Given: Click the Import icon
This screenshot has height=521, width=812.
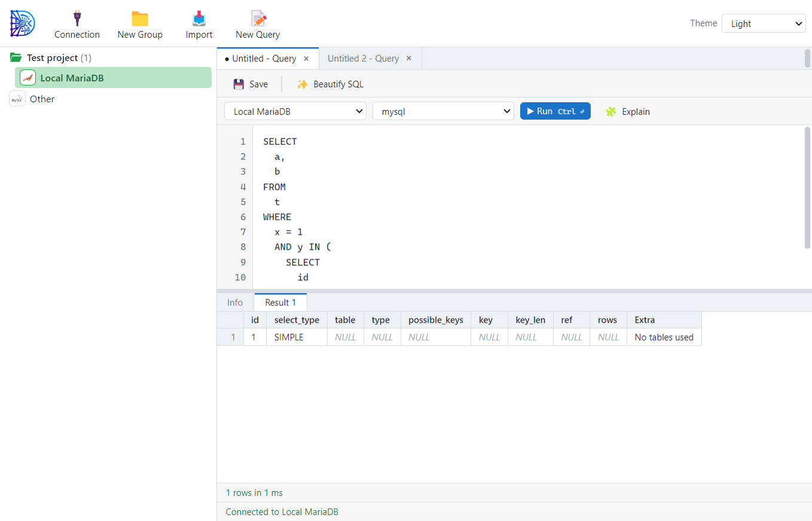Looking at the screenshot, I should coord(199,19).
